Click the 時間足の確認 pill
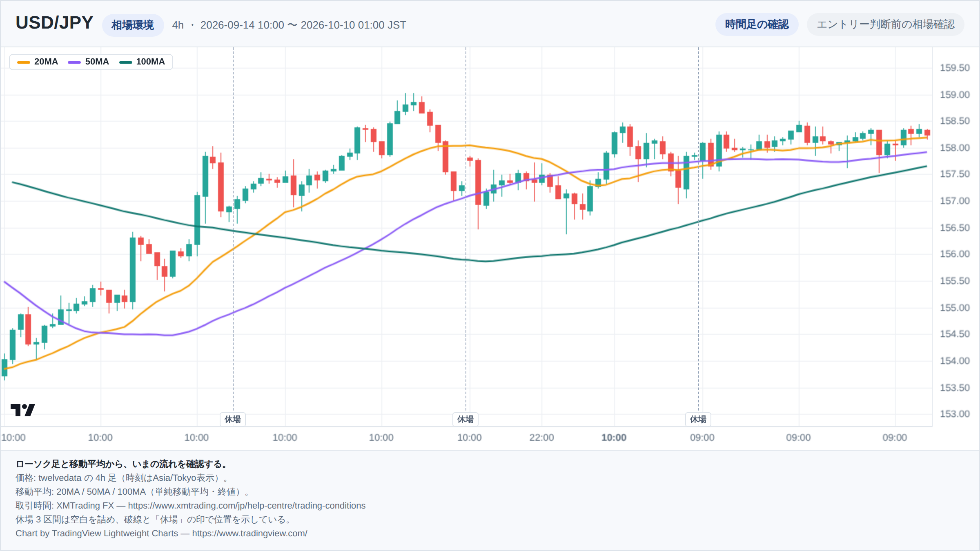980x551 pixels. [757, 24]
